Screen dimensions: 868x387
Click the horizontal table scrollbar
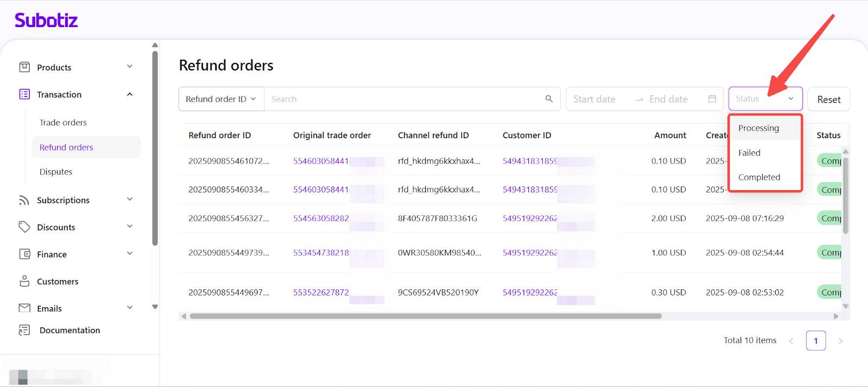425,316
